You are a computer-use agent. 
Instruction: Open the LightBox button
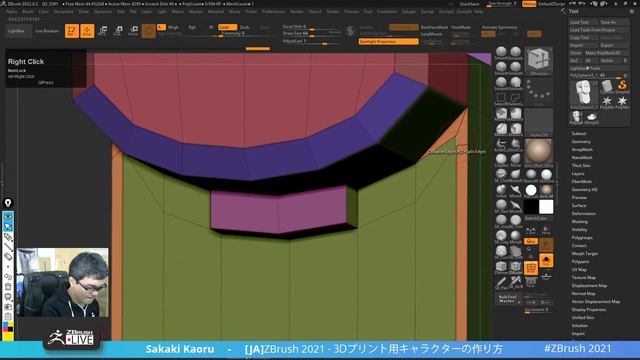(19, 31)
